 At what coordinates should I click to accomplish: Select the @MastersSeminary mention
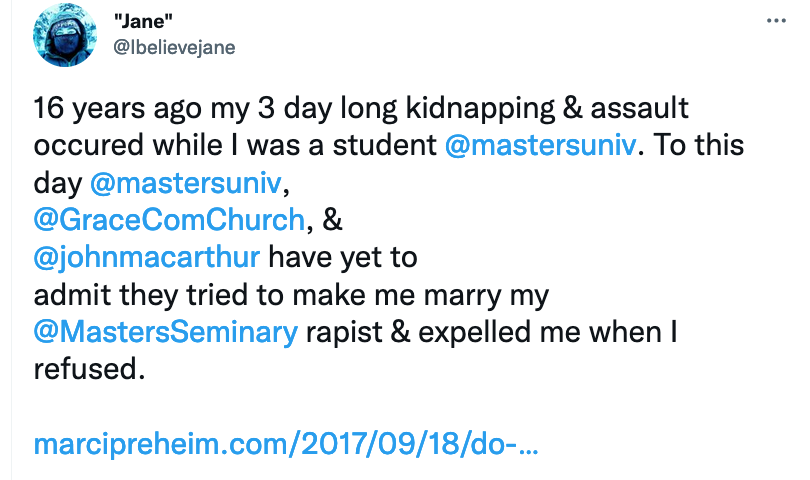tap(165, 332)
